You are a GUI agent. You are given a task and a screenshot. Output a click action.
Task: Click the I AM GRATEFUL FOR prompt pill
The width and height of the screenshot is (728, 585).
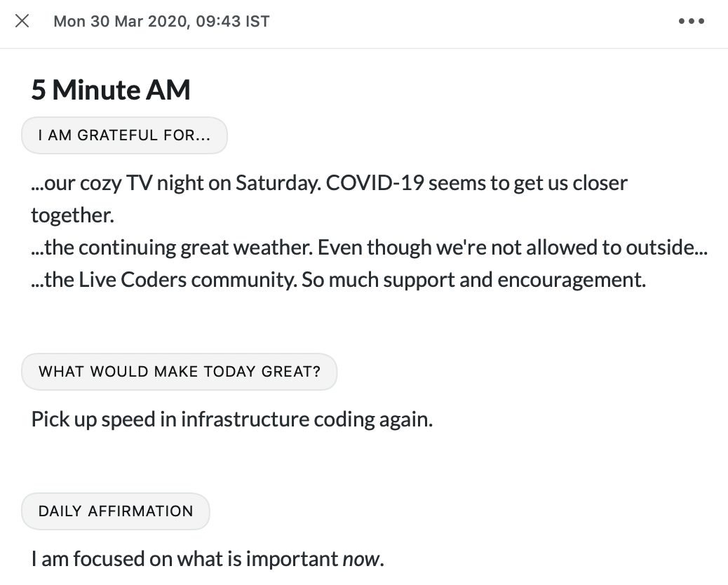(x=124, y=135)
